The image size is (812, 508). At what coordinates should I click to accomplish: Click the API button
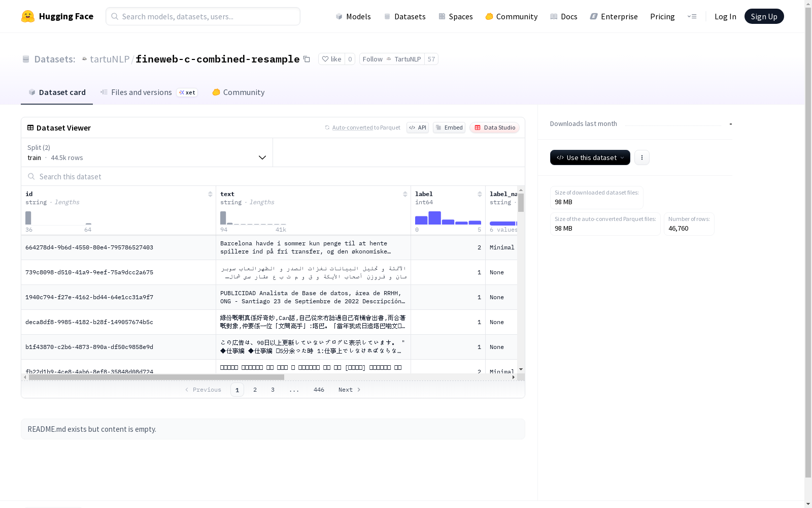coord(418,128)
